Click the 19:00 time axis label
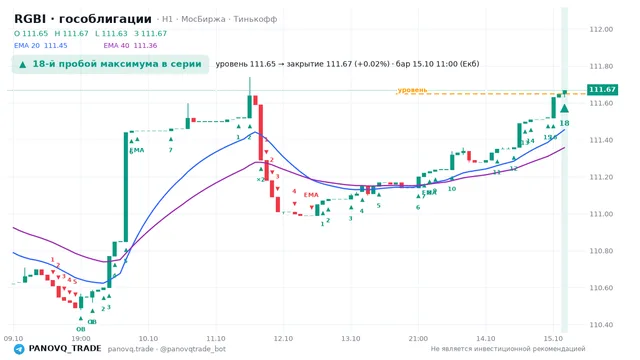Image resolution: width=640 pixels, height=360 pixels. click(81, 338)
